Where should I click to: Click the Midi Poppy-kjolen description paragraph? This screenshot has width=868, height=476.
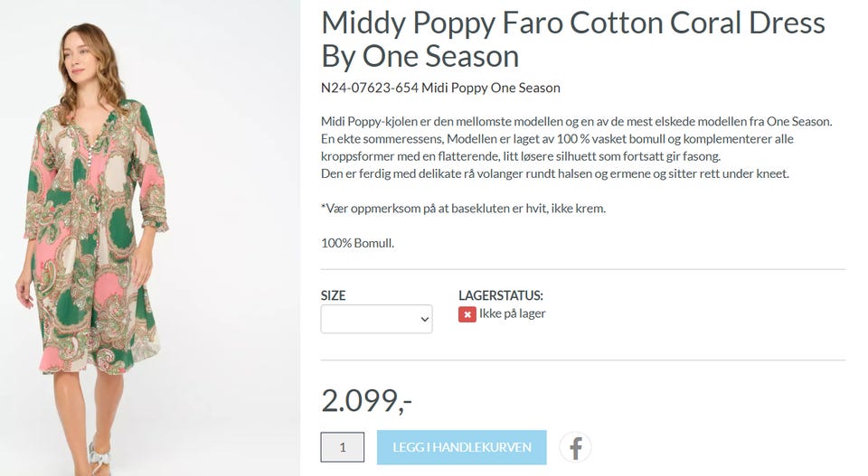coord(576,121)
